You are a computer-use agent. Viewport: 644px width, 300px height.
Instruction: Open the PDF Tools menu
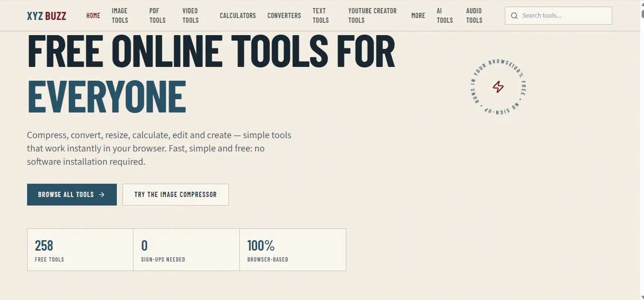(157, 16)
